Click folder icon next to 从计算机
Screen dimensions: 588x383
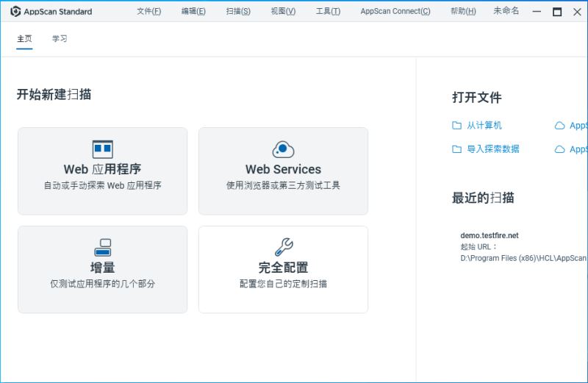456,125
